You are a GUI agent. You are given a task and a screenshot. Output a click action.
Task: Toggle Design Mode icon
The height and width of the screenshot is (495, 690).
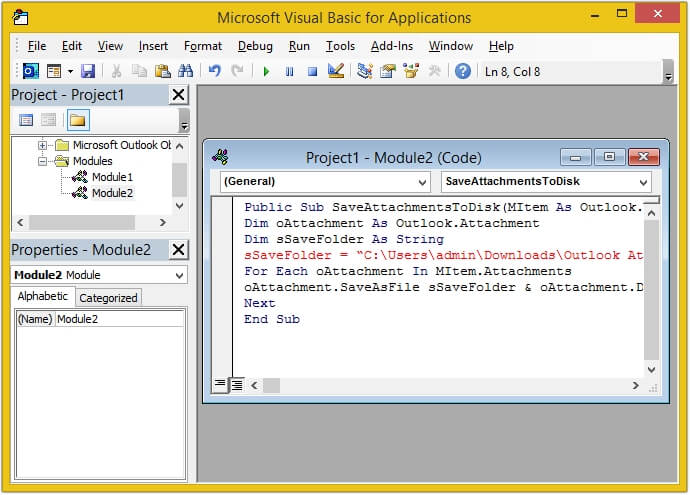tap(336, 71)
